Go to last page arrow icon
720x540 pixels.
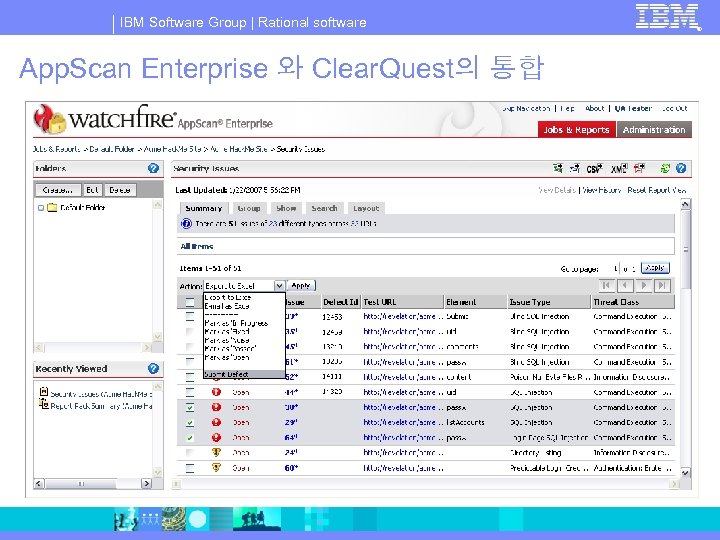[x=663, y=286]
